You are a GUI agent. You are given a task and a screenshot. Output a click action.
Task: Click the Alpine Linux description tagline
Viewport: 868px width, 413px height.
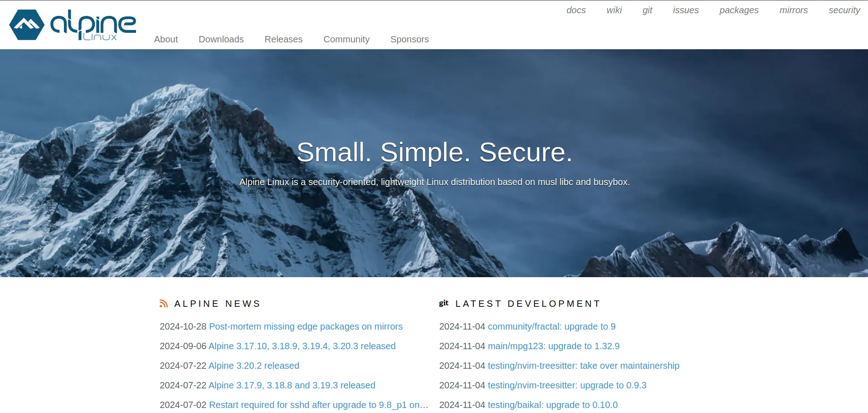tap(434, 182)
